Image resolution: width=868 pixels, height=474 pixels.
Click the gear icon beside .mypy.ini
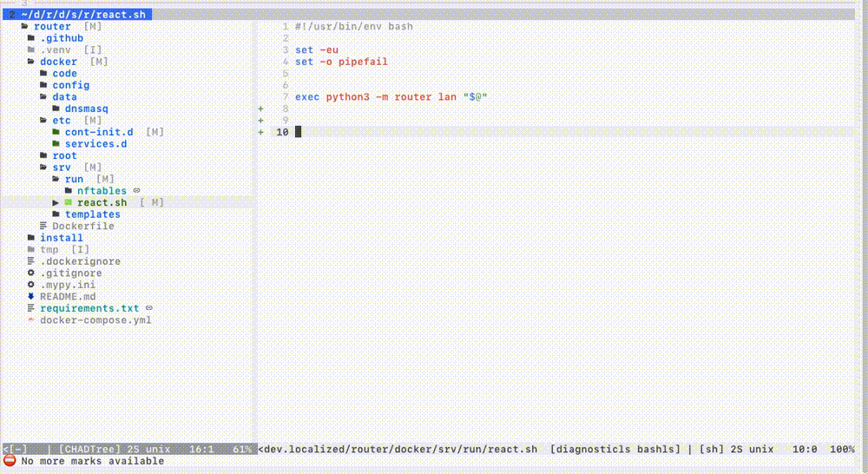pyautogui.click(x=31, y=285)
